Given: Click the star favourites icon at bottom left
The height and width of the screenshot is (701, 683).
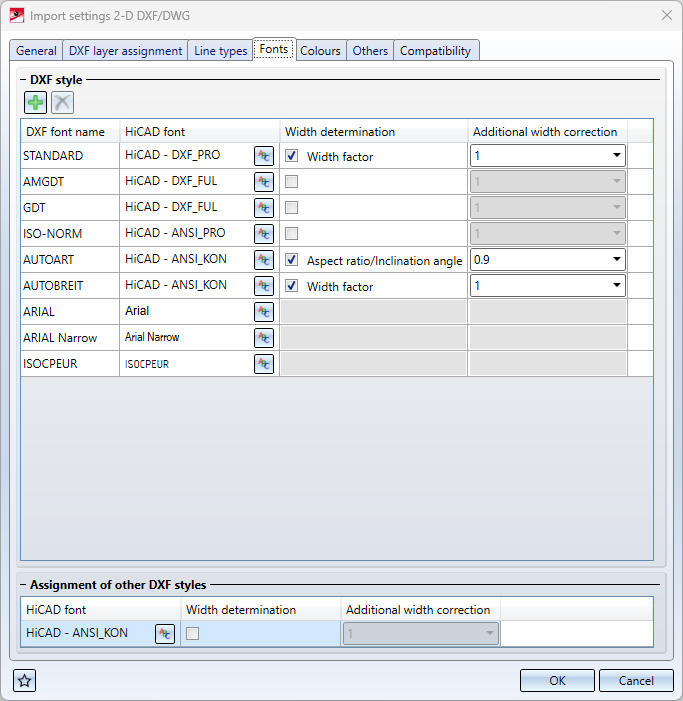Looking at the screenshot, I should pos(25,681).
